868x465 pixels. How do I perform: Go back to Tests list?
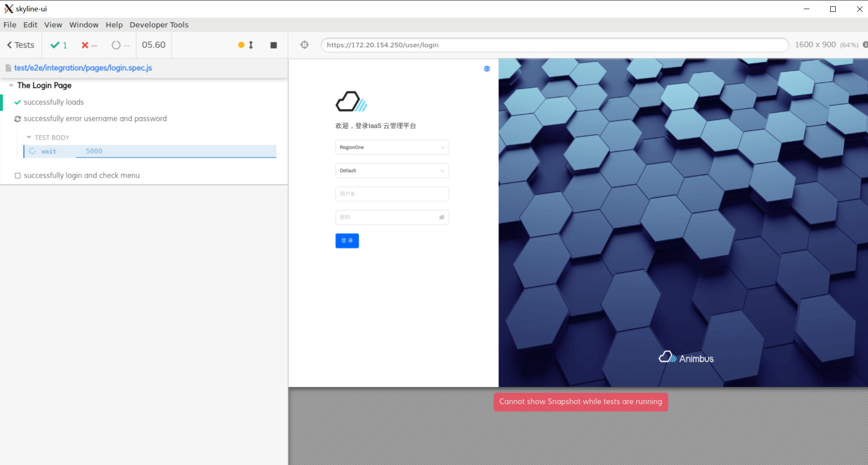tap(20, 45)
